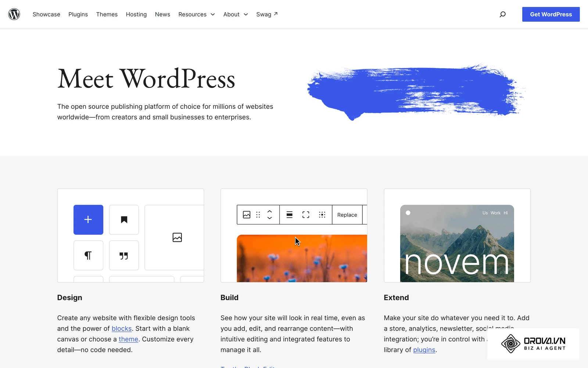Select the paragraph pilcrow block icon
Viewport: 588px width, 368px height.
(88, 255)
